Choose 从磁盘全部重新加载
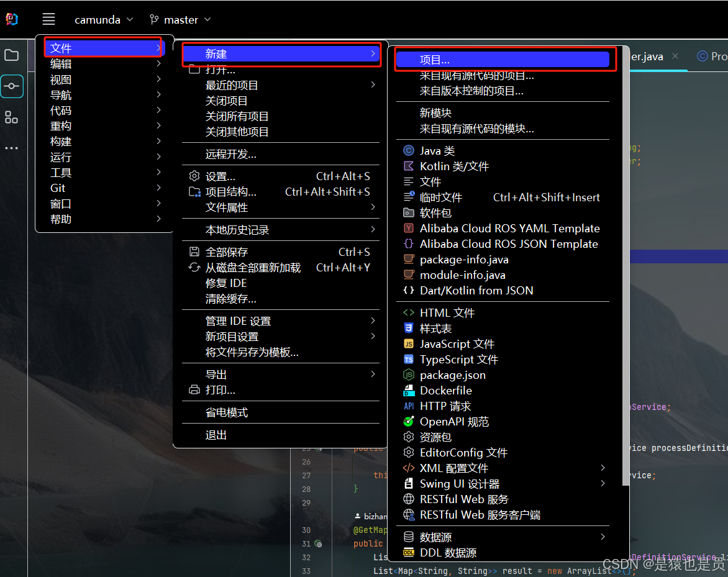This screenshot has height=577, width=728. point(280,268)
